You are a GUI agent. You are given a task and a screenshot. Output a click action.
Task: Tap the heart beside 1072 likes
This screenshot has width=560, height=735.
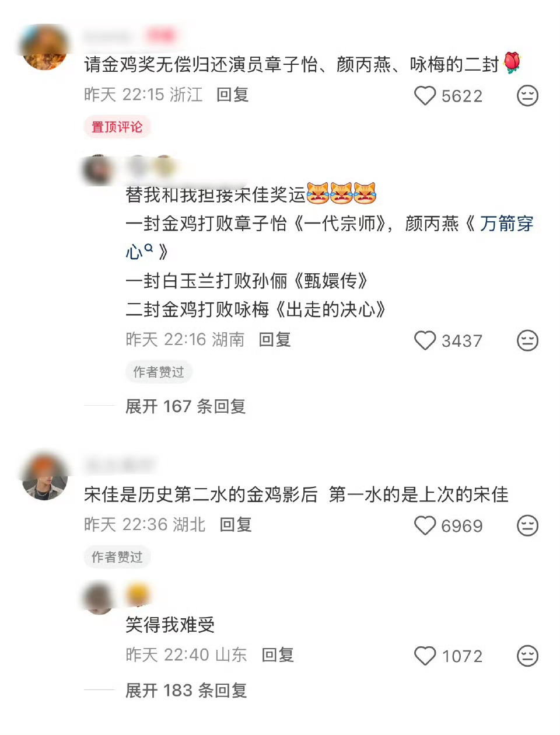425,656
